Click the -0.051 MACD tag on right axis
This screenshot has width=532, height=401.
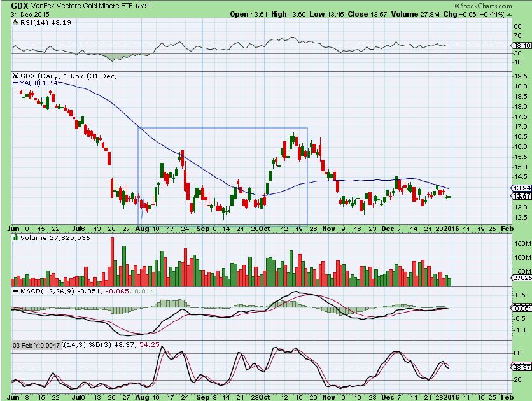(522, 308)
